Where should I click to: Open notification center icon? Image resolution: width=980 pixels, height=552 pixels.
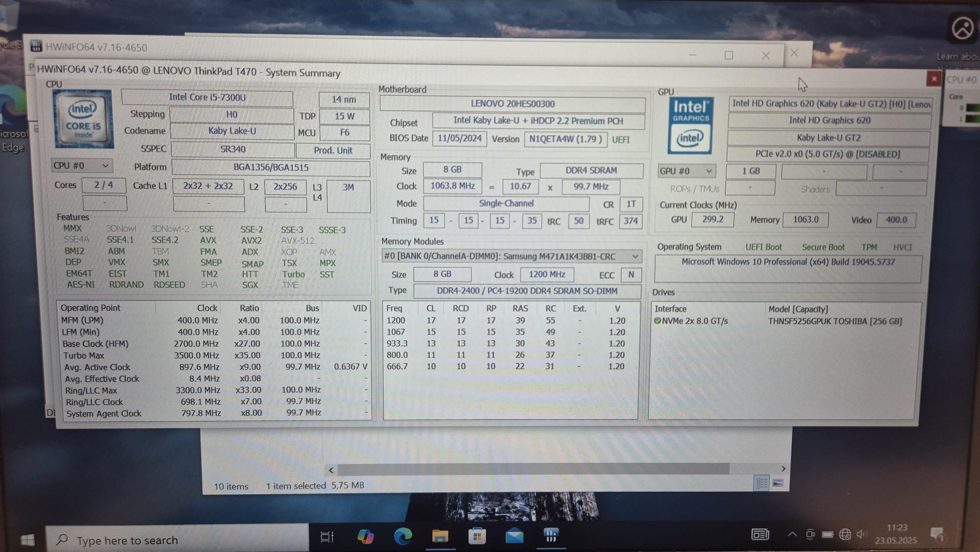tap(936, 534)
